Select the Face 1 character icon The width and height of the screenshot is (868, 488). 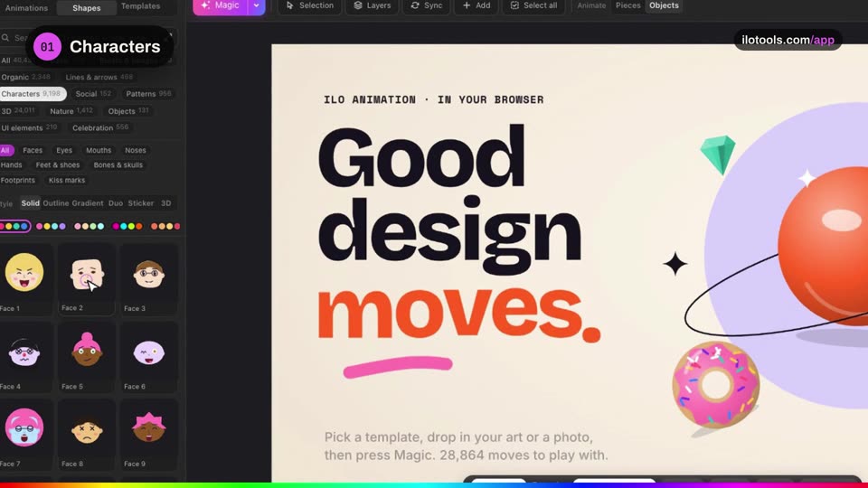click(24, 272)
